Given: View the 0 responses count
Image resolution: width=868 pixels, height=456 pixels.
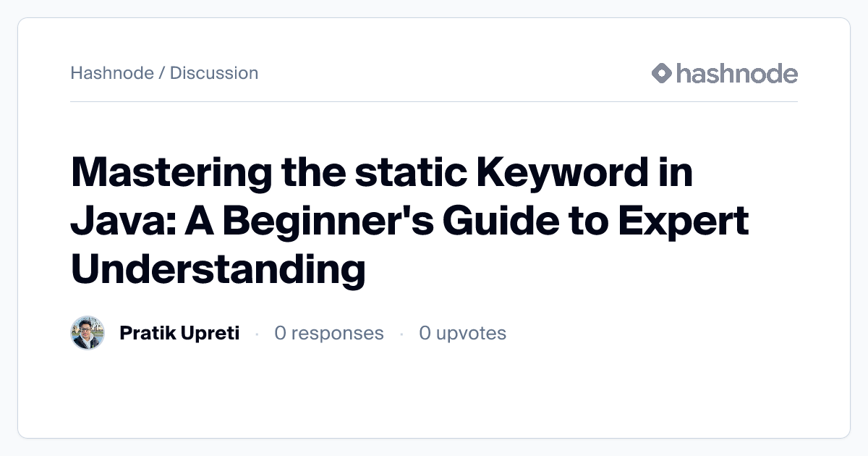Looking at the screenshot, I should [329, 333].
